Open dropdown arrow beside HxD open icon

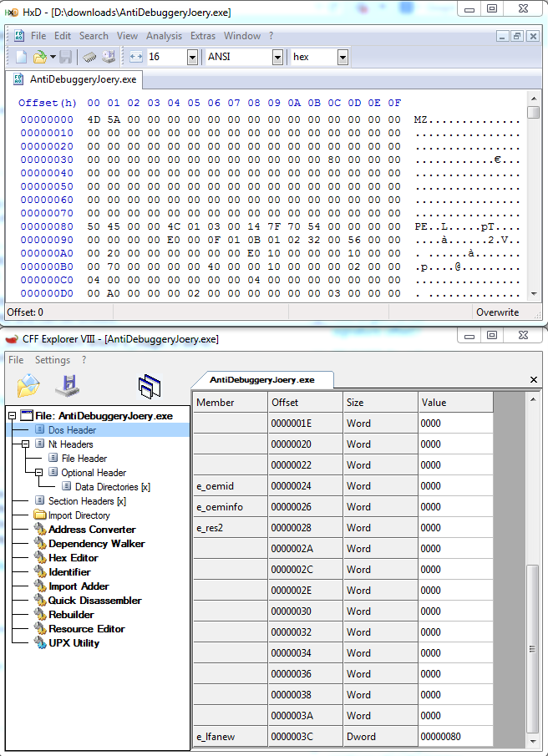click(x=53, y=57)
